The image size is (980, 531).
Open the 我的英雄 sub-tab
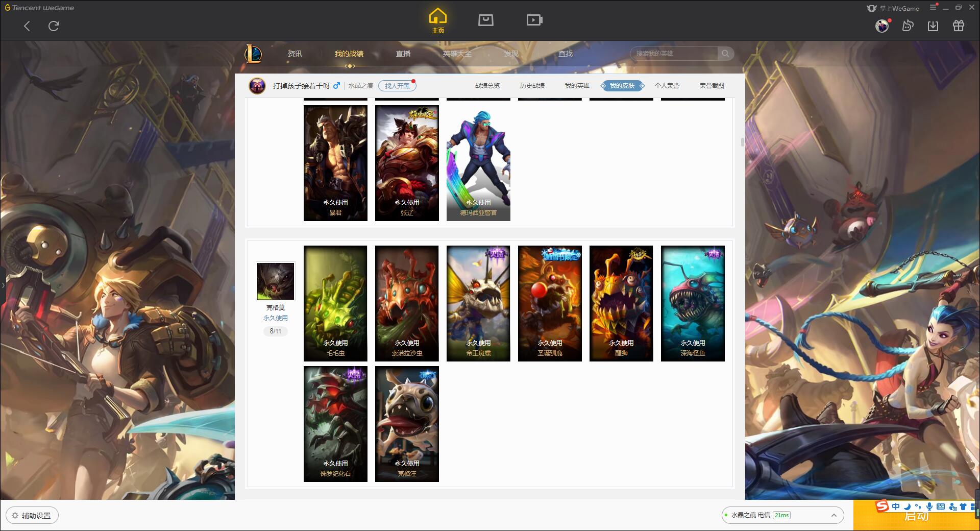click(x=577, y=86)
